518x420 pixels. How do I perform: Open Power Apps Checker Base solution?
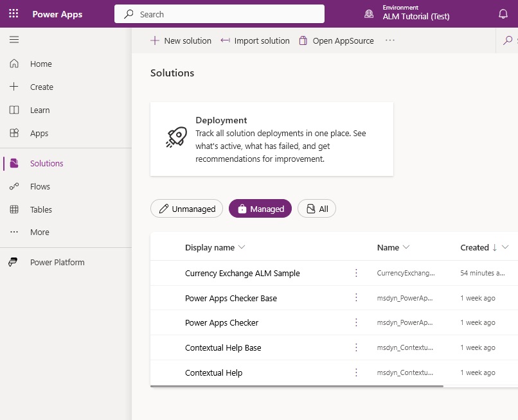[231, 298]
